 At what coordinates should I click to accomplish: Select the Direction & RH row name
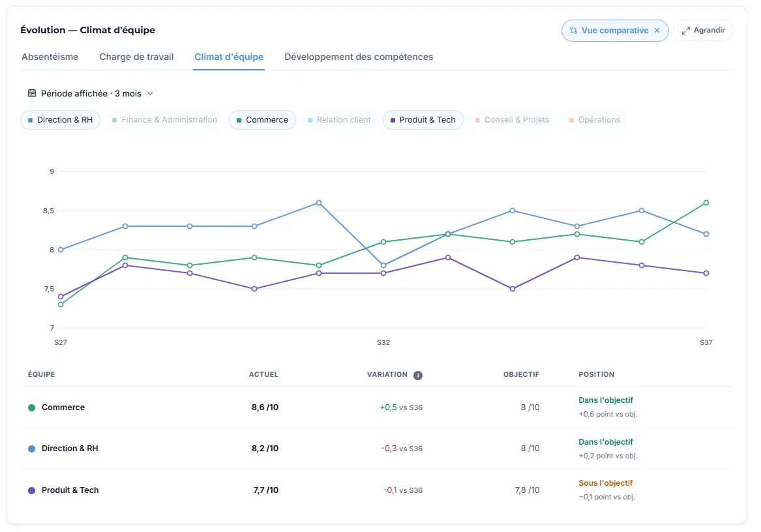[70, 449]
